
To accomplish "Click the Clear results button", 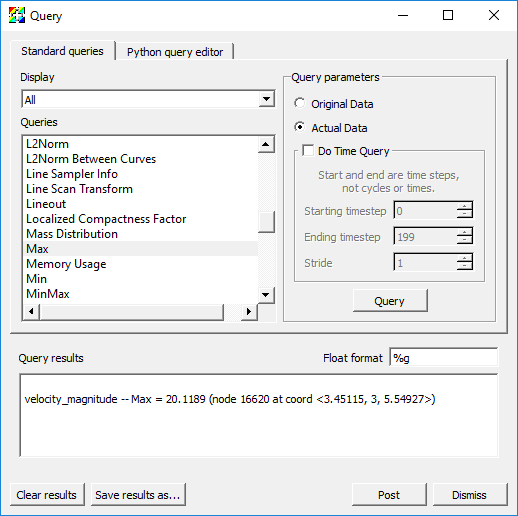I will (47, 495).
